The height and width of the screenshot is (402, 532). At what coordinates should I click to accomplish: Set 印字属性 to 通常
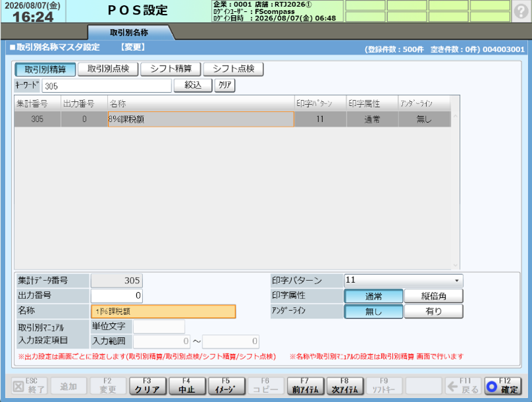(374, 296)
